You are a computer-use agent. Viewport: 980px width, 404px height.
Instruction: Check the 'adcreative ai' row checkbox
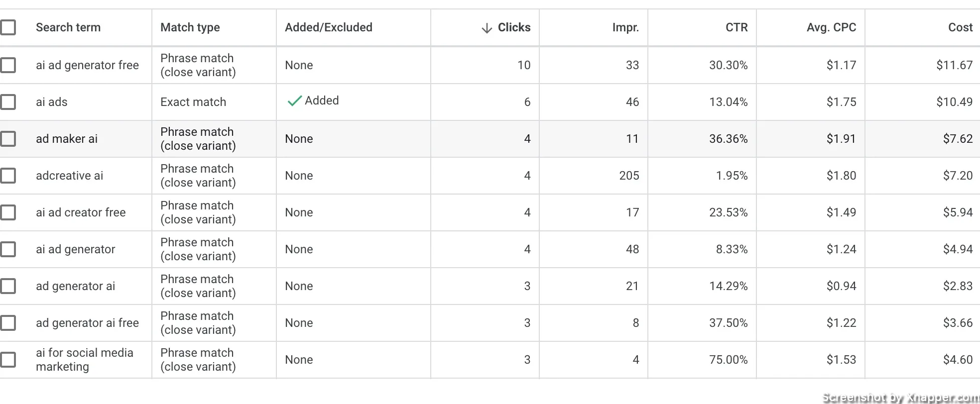(x=7, y=176)
